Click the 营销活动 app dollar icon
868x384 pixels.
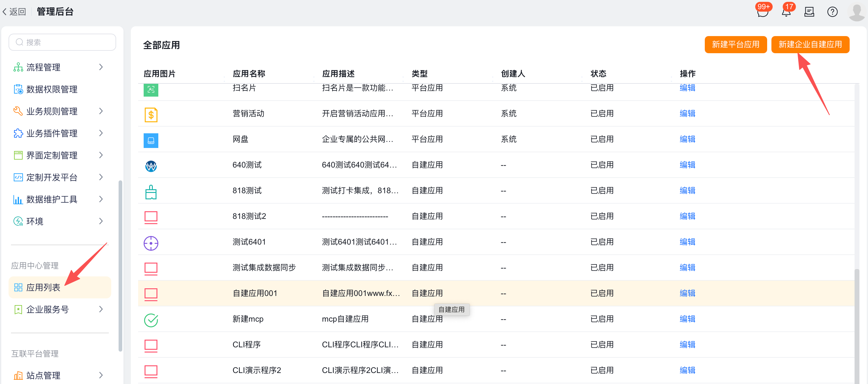[151, 115]
